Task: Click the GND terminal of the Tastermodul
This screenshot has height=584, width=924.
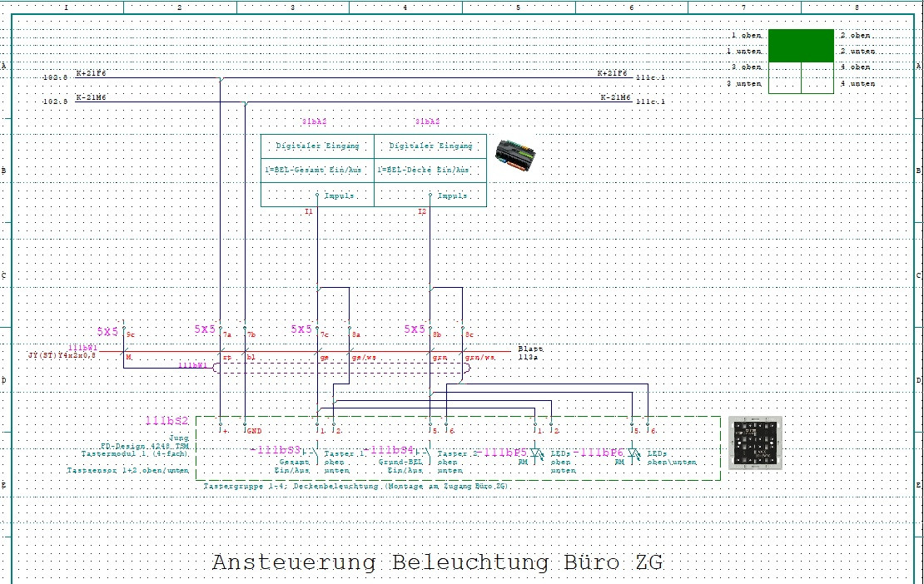Action: pos(245,424)
